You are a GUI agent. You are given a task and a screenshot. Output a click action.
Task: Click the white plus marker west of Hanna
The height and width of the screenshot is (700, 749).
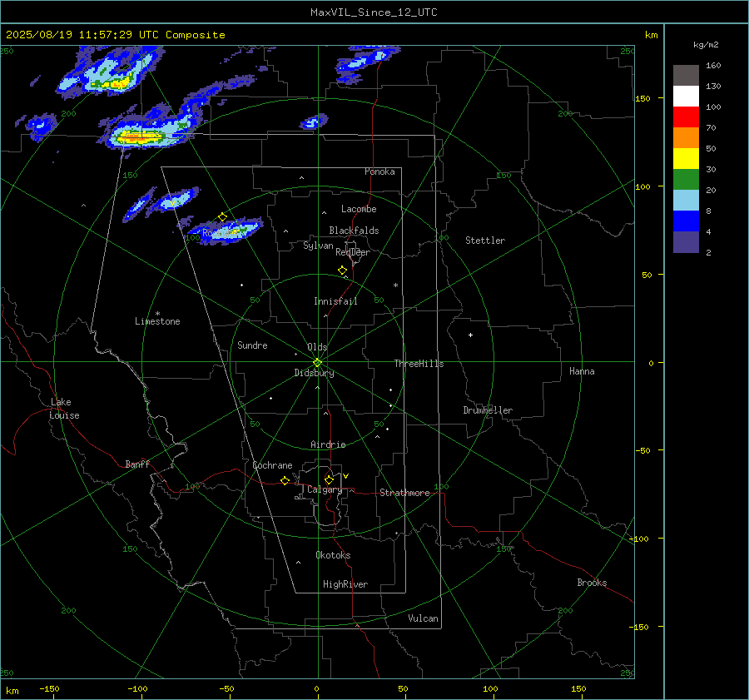[x=470, y=335]
